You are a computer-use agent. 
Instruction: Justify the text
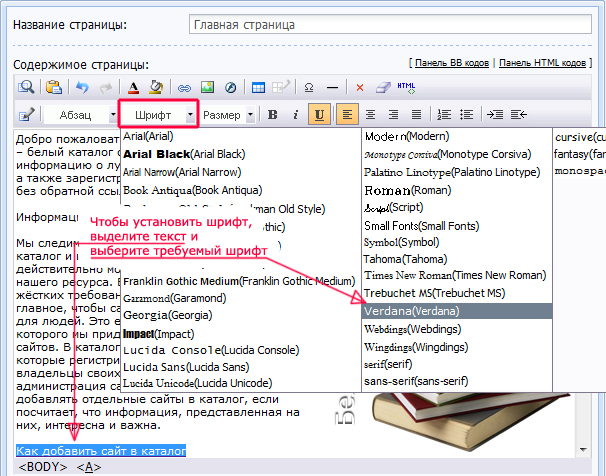click(x=416, y=115)
